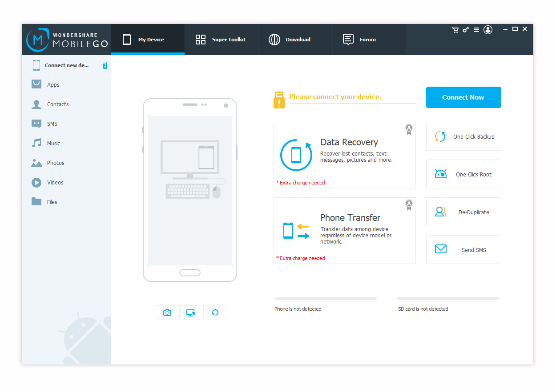Open the Phone Transfer card

(x=345, y=231)
